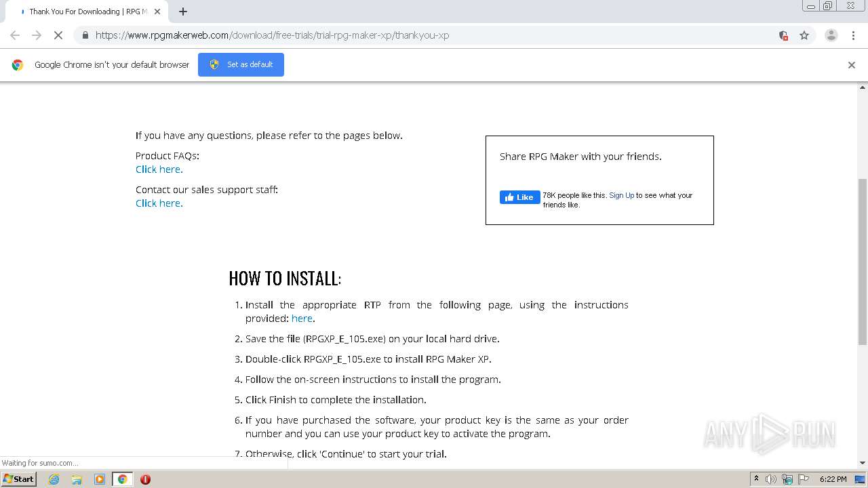Click the scrollbar down arrow

click(x=863, y=463)
